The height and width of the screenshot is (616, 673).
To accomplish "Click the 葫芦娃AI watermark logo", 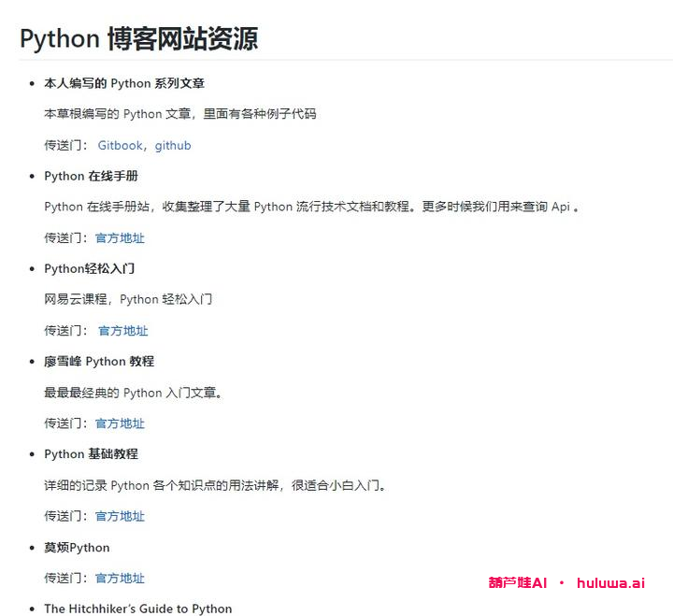I will tap(517, 582).
